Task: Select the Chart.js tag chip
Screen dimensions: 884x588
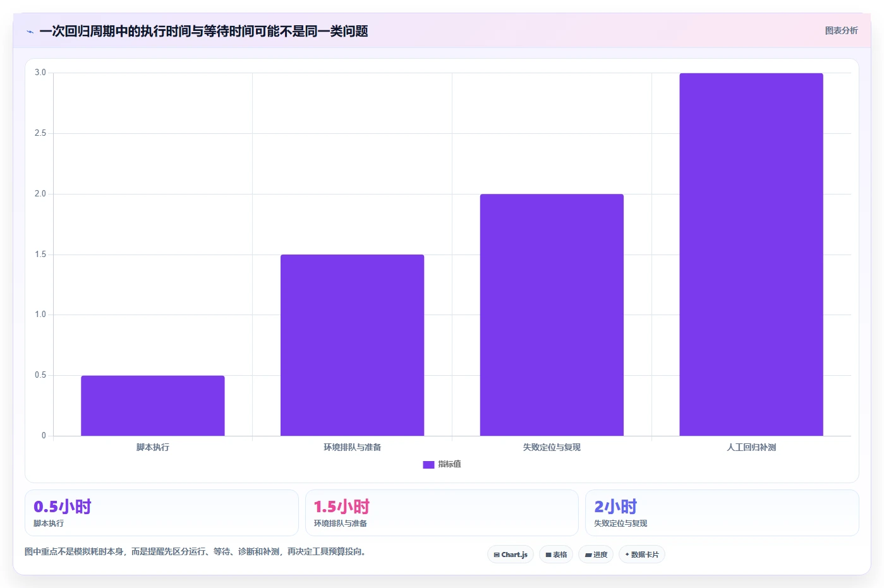Action: tap(511, 555)
